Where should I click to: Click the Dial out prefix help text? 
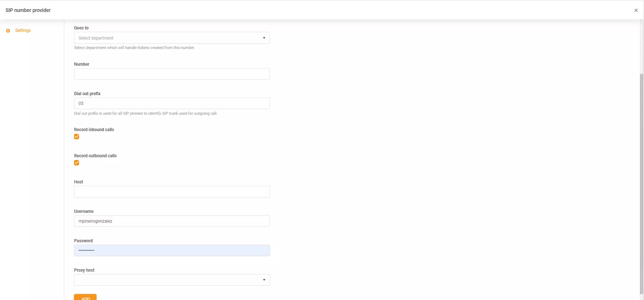tap(146, 114)
